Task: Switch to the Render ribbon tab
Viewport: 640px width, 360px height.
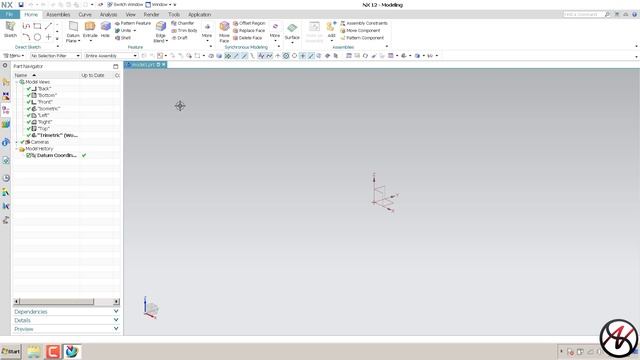Action: pos(151,14)
